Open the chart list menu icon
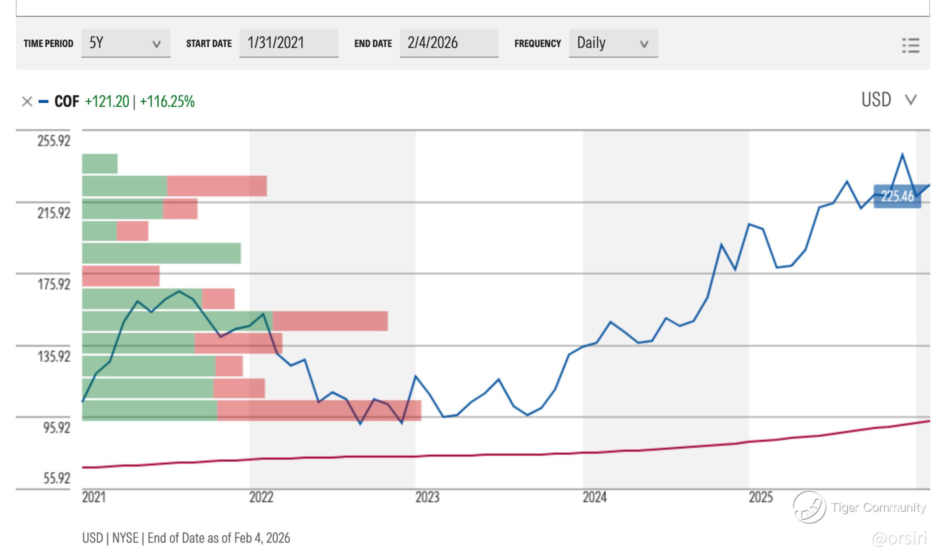 [910, 45]
